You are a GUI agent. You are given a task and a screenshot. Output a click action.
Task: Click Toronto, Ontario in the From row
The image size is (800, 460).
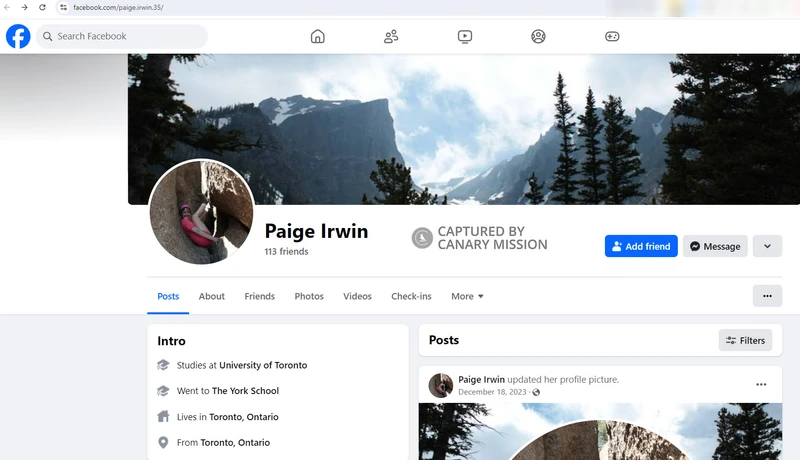(235, 443)
